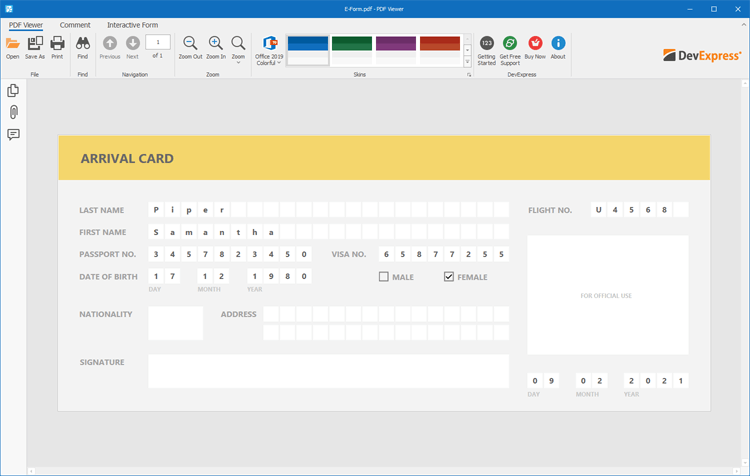
Task: Close the PDF Viewer window
Action: [x=738, y=9]
